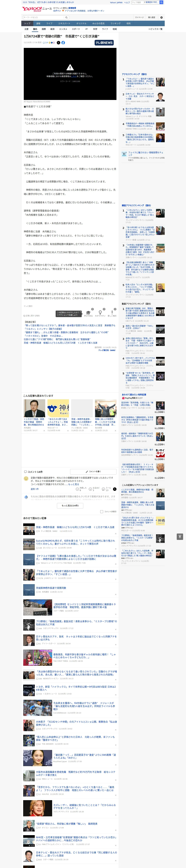Click the ヘルプ link at top
The height and width of the screenshot is (868, 186).
coord(127,2)
